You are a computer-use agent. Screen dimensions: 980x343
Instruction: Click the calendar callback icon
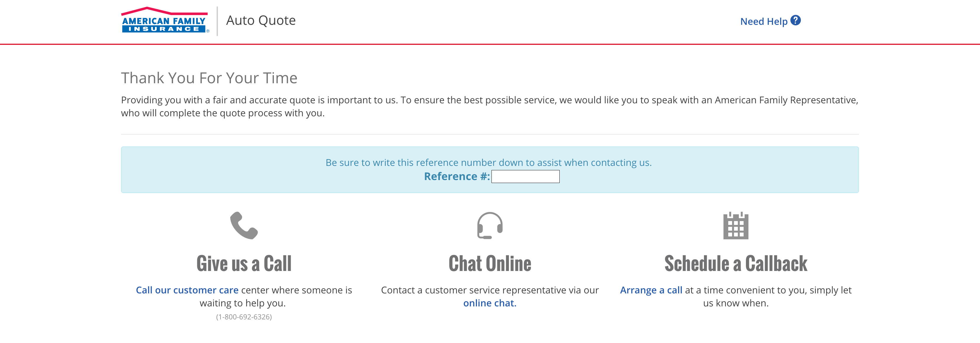click(735, 226)
